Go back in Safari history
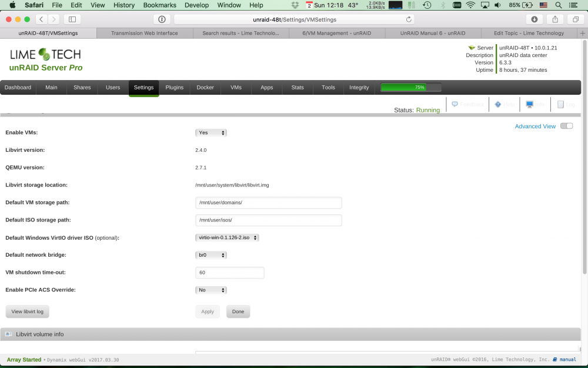This screenshot has height=368, width=588. click(x=41, y=19)
